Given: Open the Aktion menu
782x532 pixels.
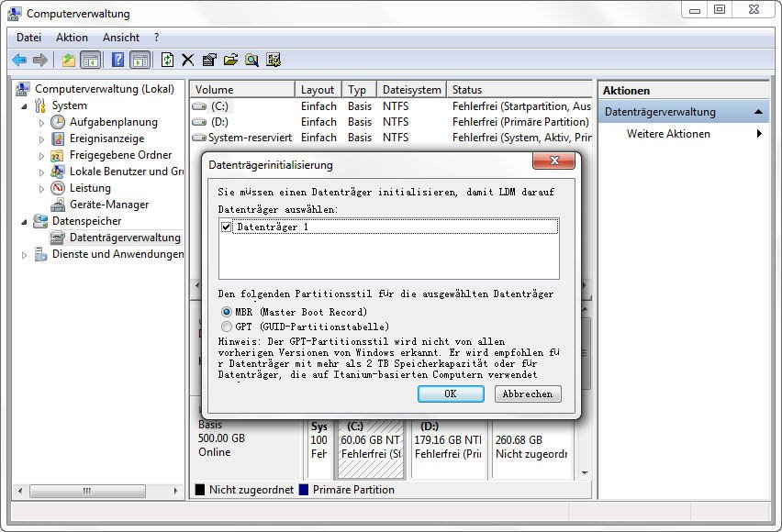Looking at the screenshot, I should [72, 38].
